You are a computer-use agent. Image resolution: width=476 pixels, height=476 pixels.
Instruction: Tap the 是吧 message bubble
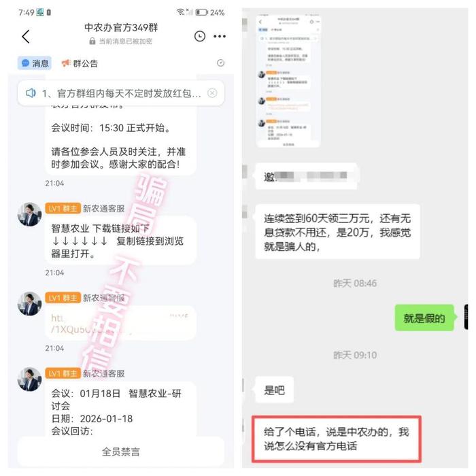pos(275,390)
